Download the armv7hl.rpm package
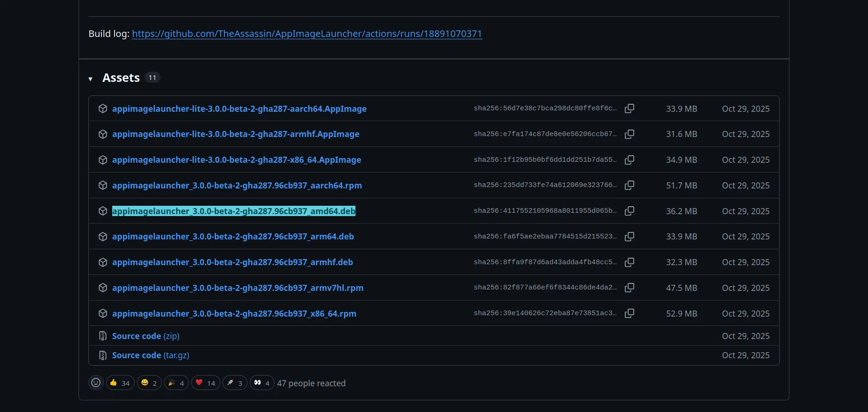Image resolution: width=868 pixels, height=412 pixels. point(238,288)
